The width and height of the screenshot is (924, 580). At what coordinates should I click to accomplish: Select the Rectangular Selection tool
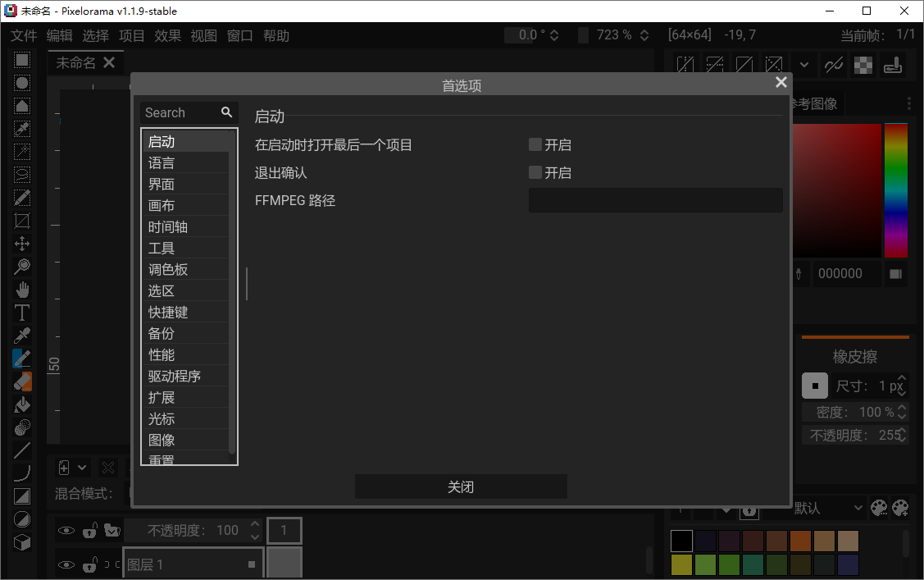22,59
